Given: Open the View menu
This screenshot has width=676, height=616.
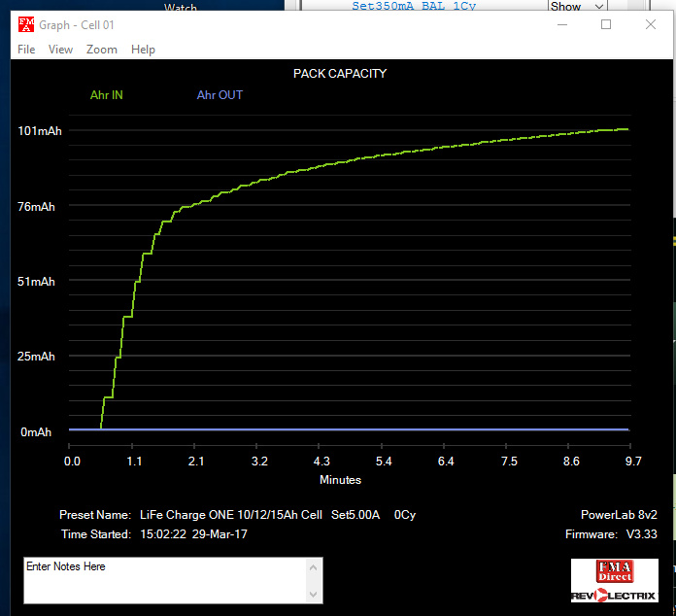Looking at the screenshot, I should click(x=60, y=50).
